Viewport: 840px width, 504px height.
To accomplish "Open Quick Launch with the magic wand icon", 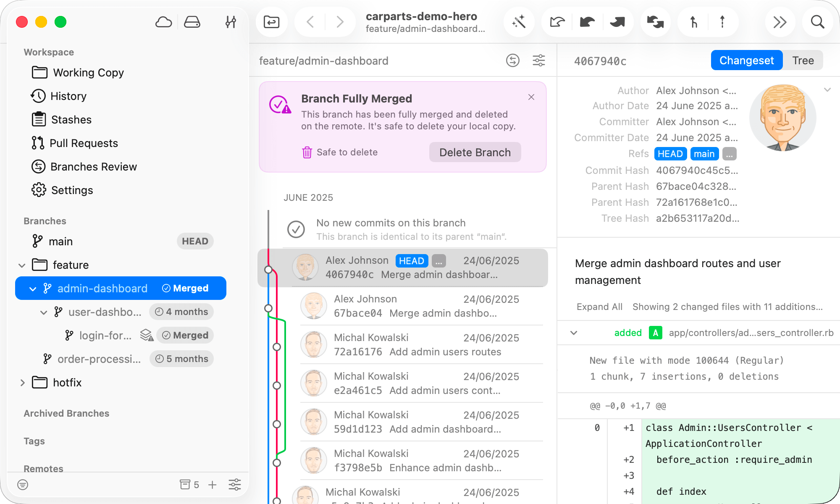I will pyautogui.click(x=519, y=22).
